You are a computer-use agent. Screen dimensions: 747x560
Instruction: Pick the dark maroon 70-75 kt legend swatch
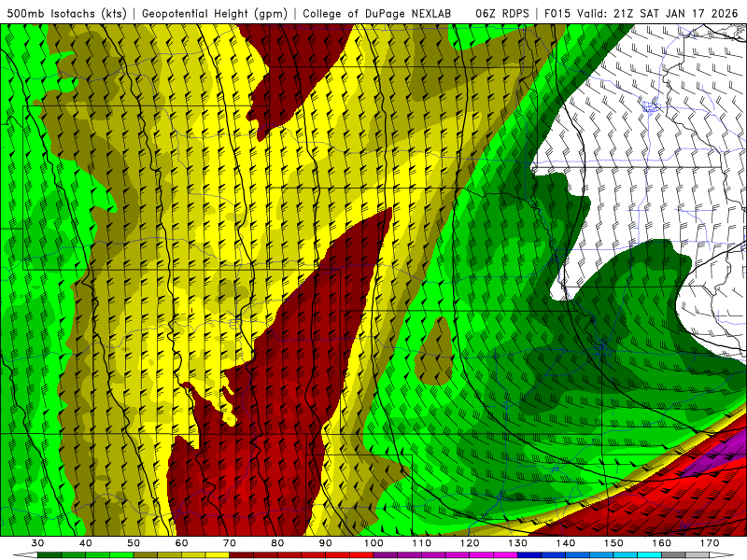[x=242, y=555]
